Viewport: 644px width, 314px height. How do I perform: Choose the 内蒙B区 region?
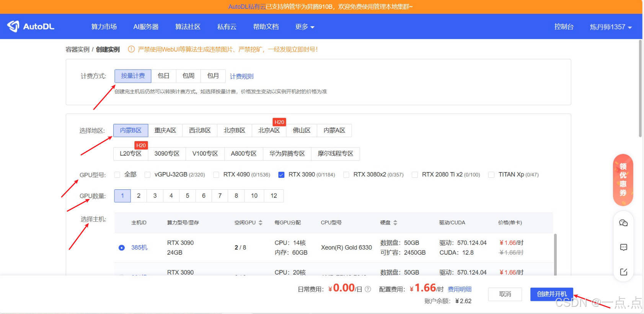[131, 130]
